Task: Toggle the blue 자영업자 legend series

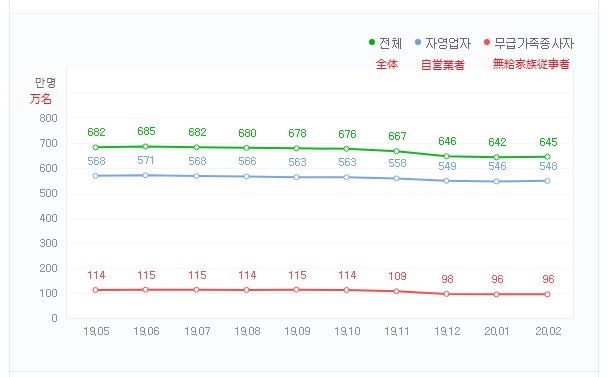Action: pos(443,43)
